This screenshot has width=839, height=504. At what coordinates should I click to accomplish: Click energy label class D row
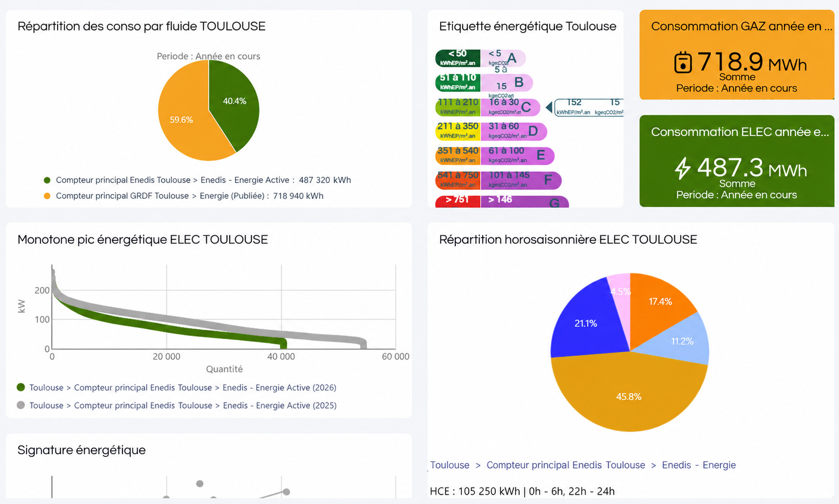491,131
